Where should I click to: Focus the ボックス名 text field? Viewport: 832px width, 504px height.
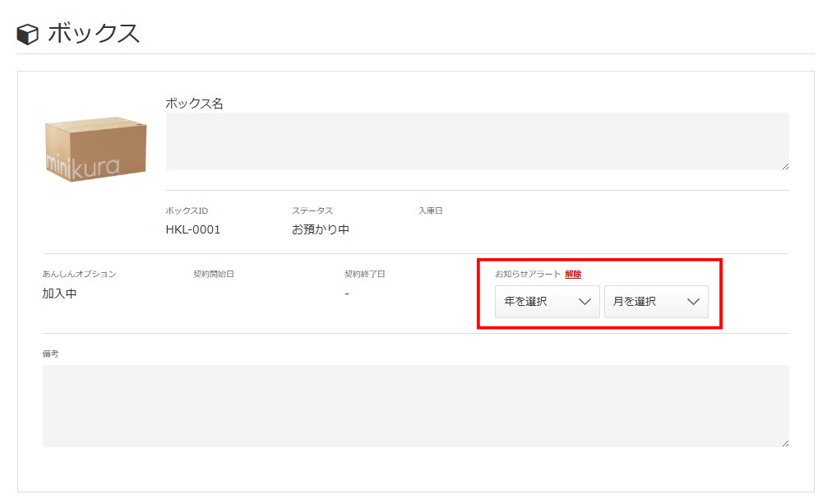[477, 141]
